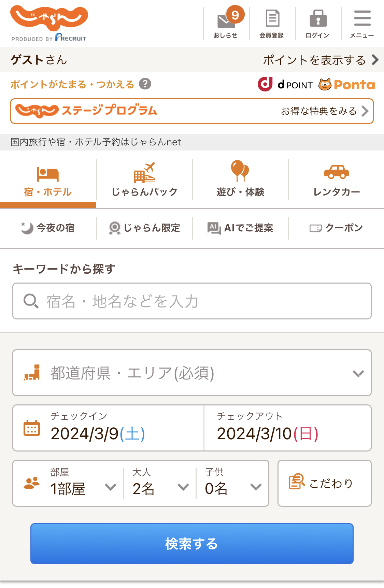Viewport: 384px width, 588px height.
Task: Tap the 会員登録 document icon
Action: click(x=272, y=19)
